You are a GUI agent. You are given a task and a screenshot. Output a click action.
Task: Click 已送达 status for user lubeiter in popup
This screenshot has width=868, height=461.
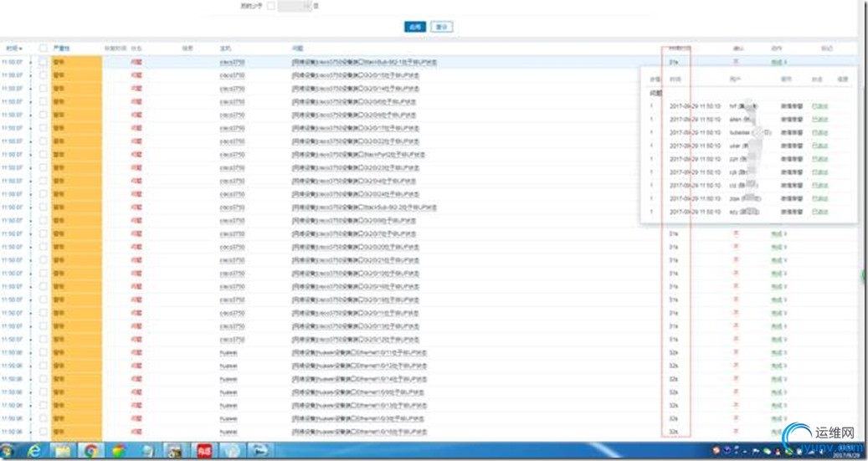click(x=819, y=132)
